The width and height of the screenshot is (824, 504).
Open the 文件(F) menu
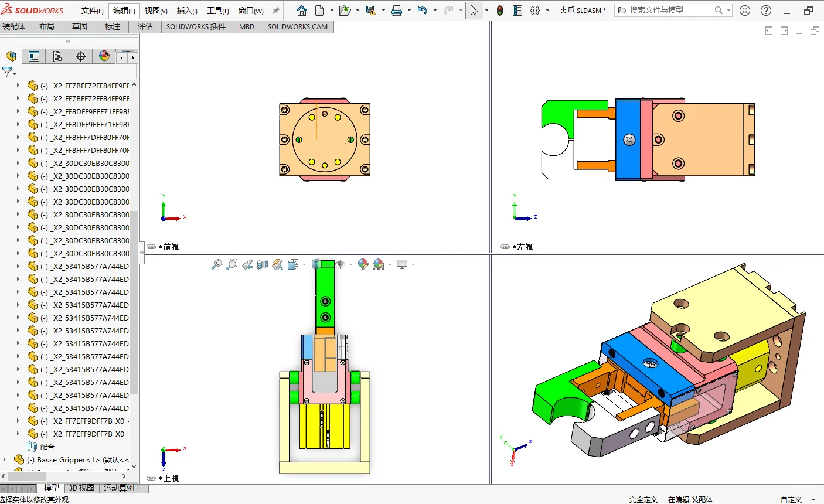pos(93,11)
